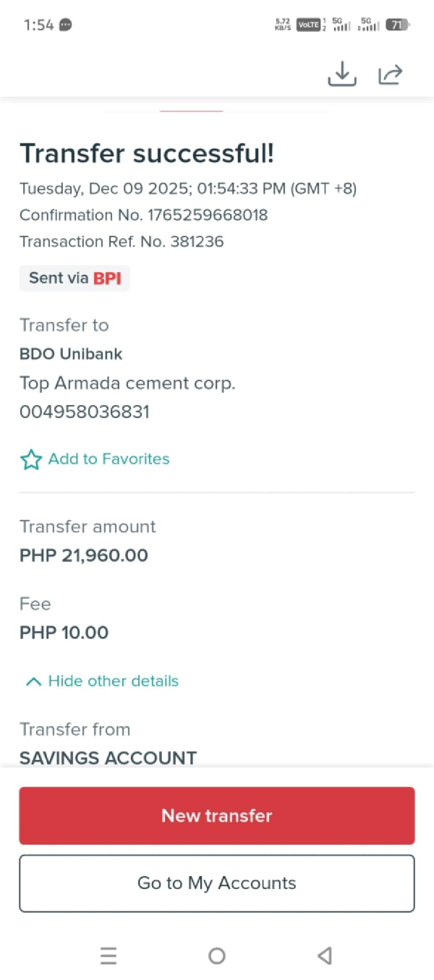Image resolution: width=434 pixels, height=980 pixels.
Task: Collapse with the Hide other details chevron
Action: 33,681
